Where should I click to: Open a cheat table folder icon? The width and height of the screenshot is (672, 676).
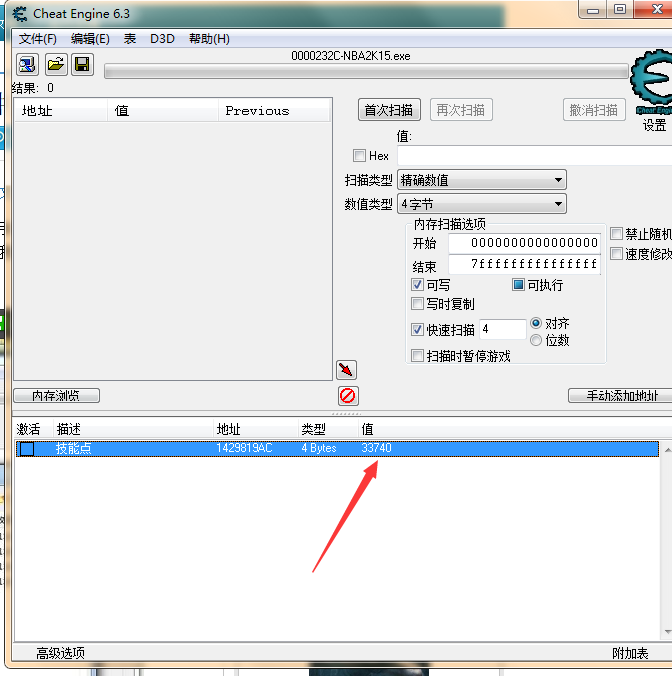pyautogui.click(x=56, y=65)
